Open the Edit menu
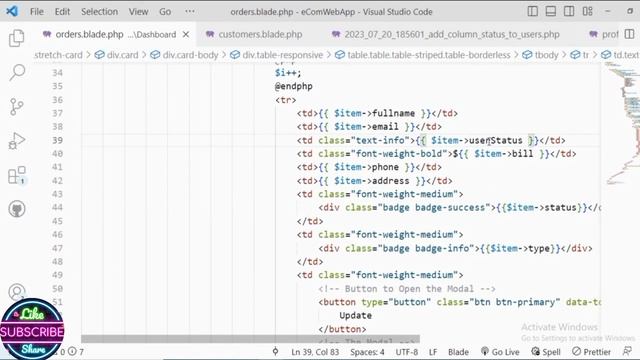Viewport: 640px width, 360px height. pos(62,12)
